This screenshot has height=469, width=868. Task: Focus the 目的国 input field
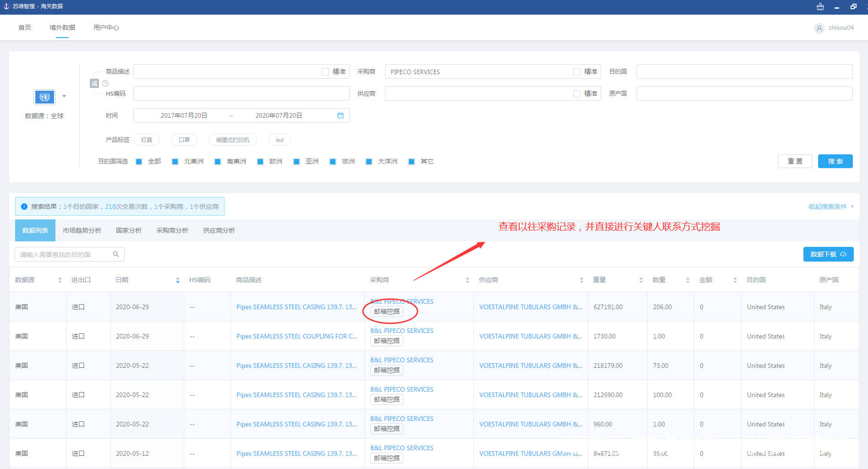pyautogui.click(x=744, y=71)
